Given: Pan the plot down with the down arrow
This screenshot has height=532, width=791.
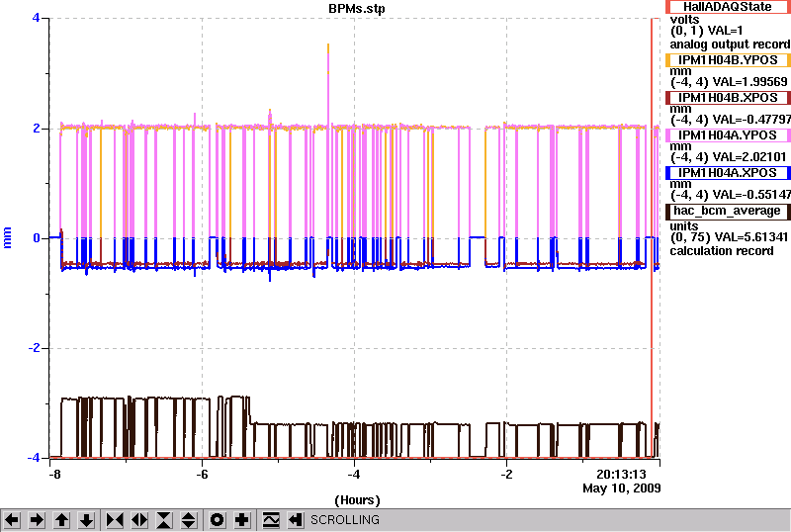Looking at the screenshot, I should (x=86, y=520).
